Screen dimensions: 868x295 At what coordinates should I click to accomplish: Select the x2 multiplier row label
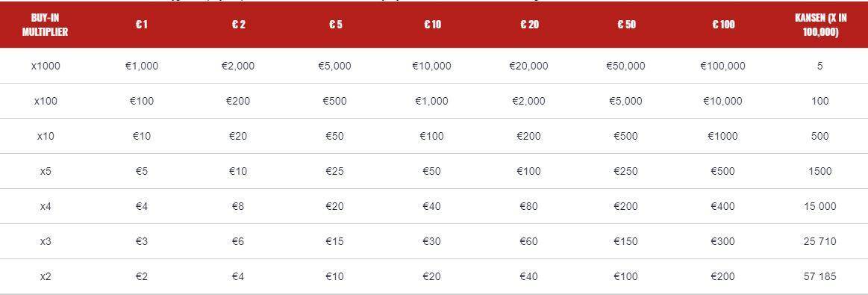point(46,277)
